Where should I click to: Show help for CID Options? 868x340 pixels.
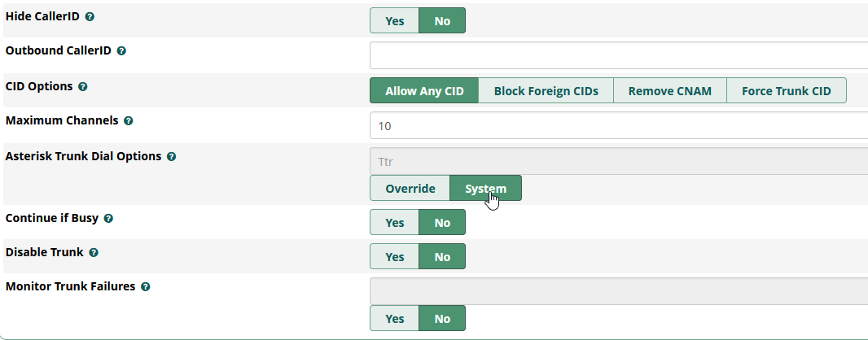coord(82,87)
